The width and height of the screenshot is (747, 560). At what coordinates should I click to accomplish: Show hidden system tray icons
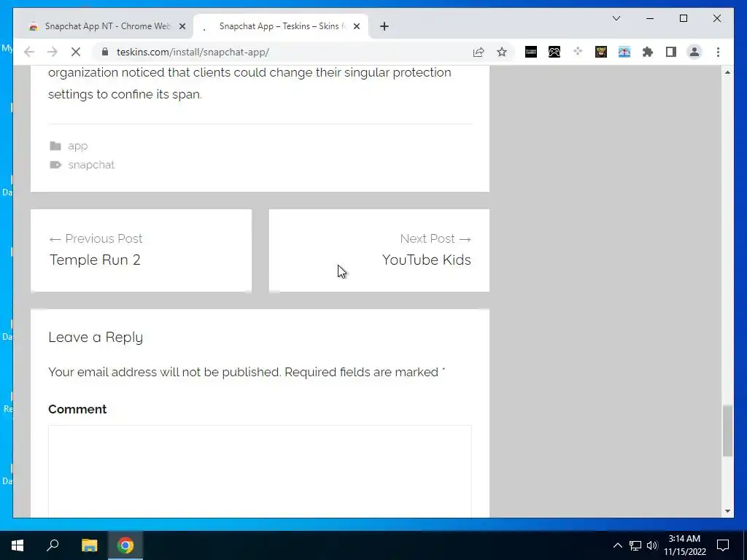pyautogui.click(x=617, y=545)
